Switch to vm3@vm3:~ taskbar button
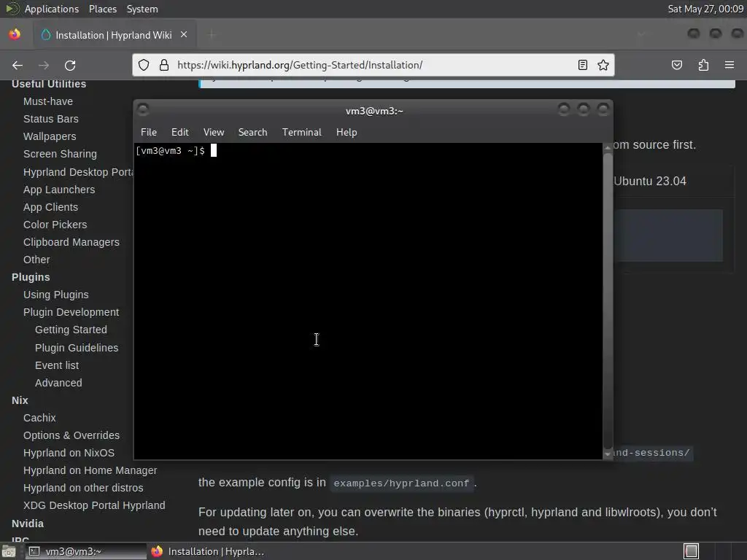This screenshot has width=747, height=560. [86, 551]
